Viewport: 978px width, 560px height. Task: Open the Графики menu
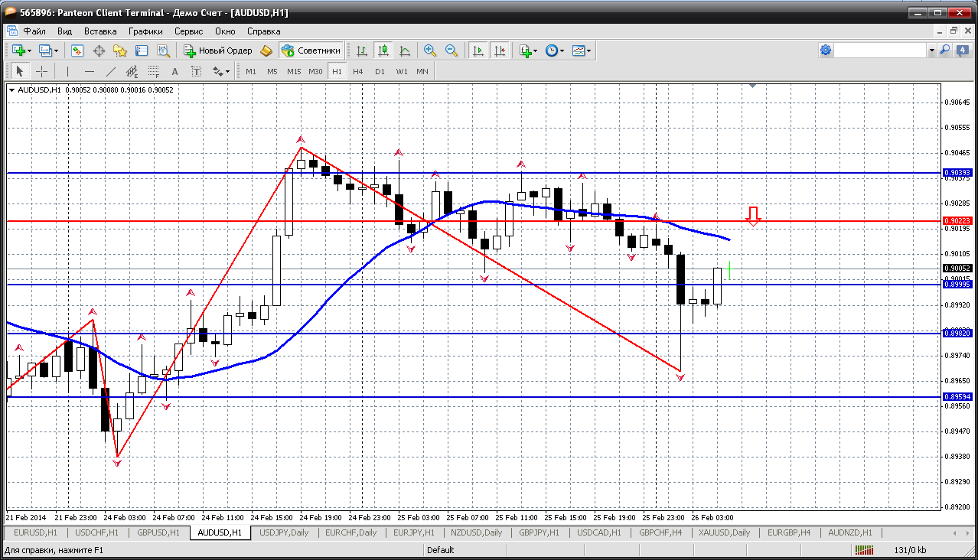[145, 31]
